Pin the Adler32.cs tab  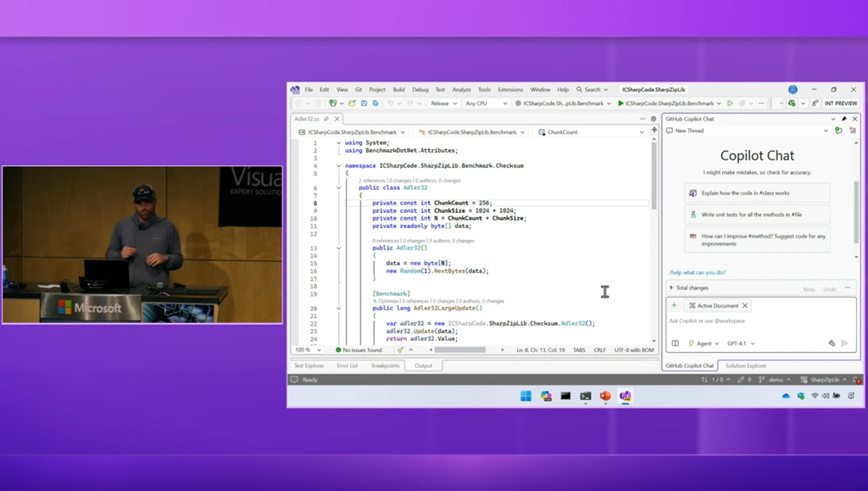(326, 119)
